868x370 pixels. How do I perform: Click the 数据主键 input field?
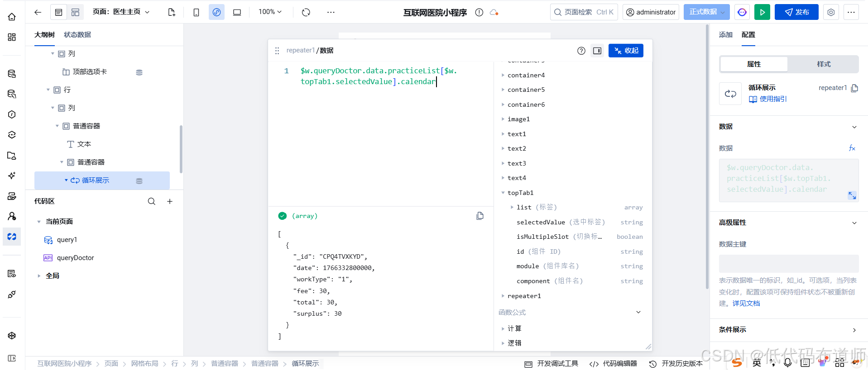(789, 263)
